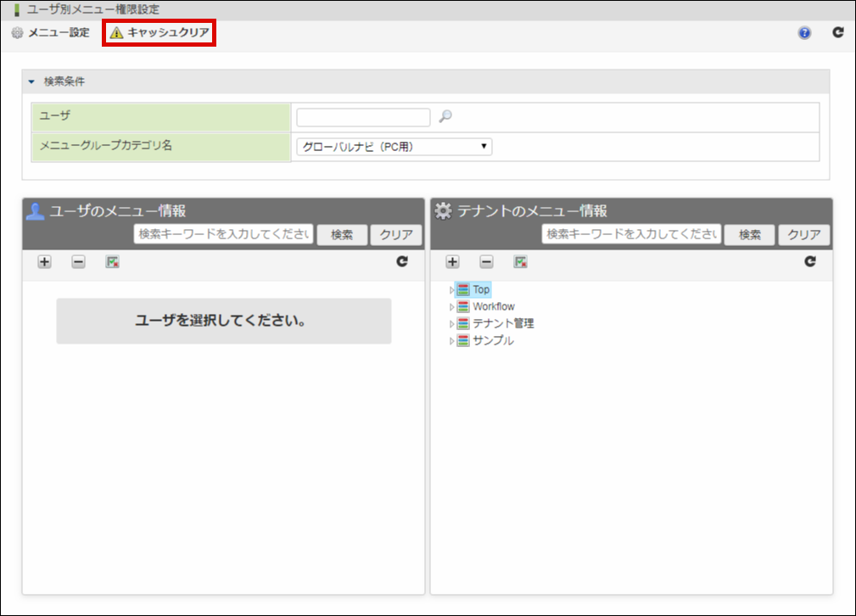Click the refresh icon in the top toolbar
The width and height of the screenshot is (856, 616).
point(837,32)
